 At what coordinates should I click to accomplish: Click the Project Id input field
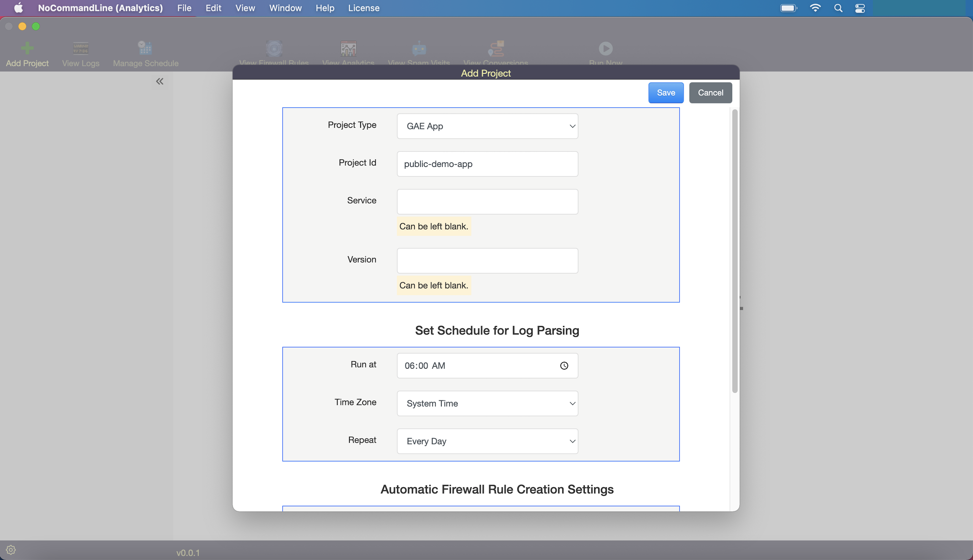click(488, 164)
